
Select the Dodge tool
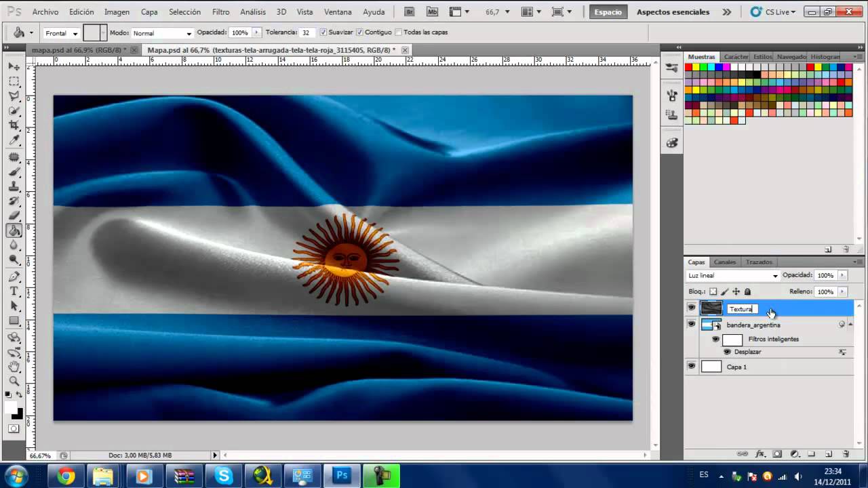14,260
